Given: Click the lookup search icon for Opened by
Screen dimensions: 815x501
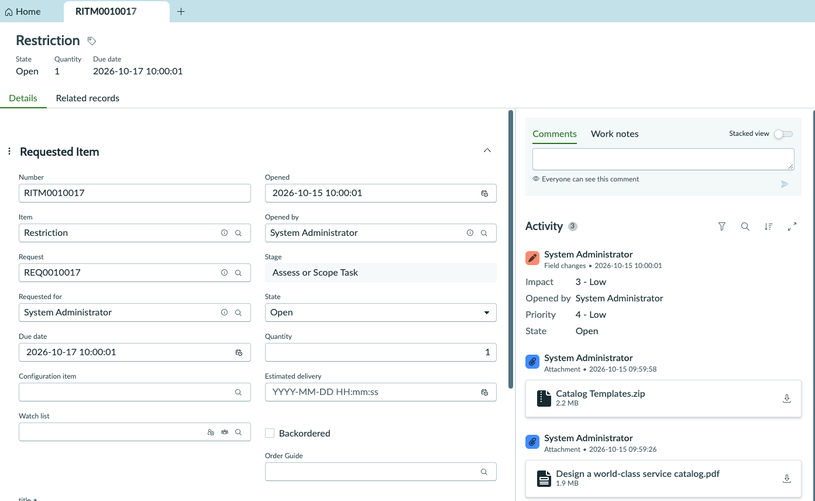Looking at the screenshot, I should coord(484,233).
